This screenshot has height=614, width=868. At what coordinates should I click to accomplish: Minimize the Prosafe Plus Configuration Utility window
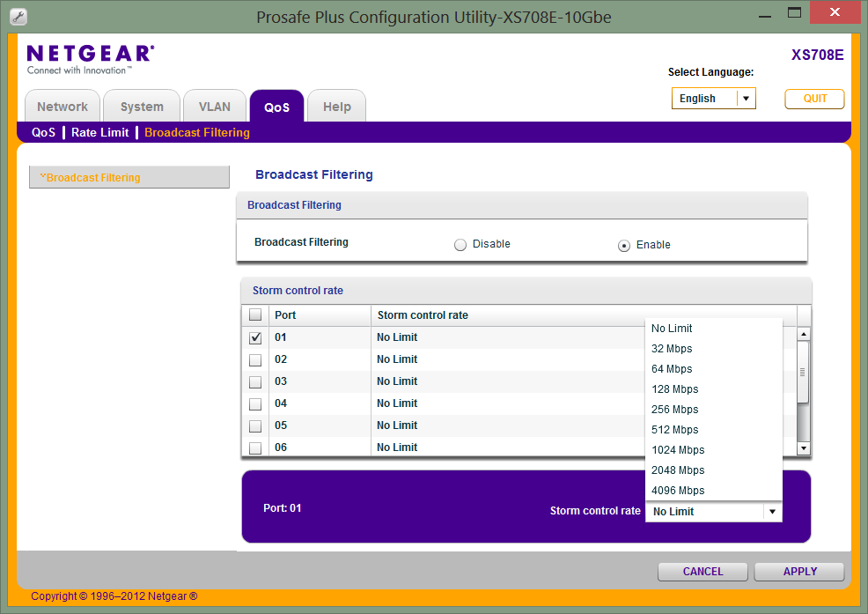(765, 17)
